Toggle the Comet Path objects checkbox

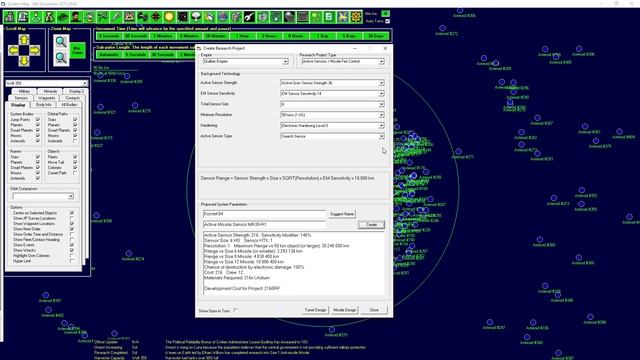pyautogui.click(x=75, y=173)
